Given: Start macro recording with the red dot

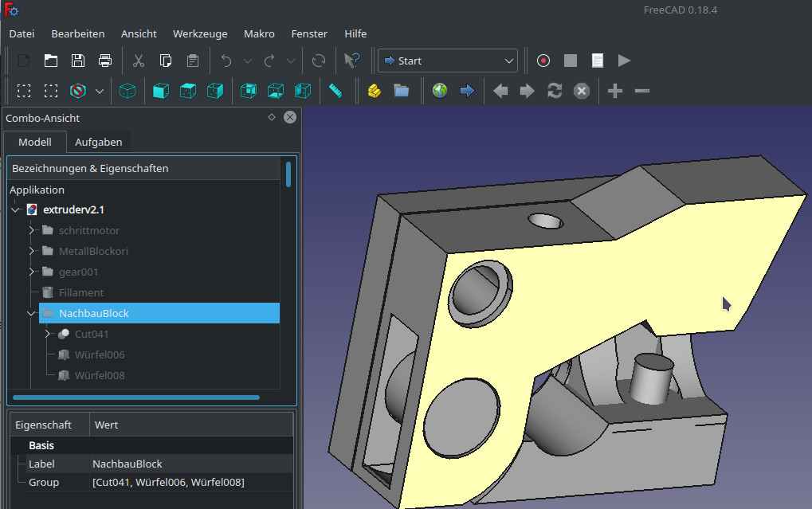Looking at the screenshot, I should [x=543, y=61].
